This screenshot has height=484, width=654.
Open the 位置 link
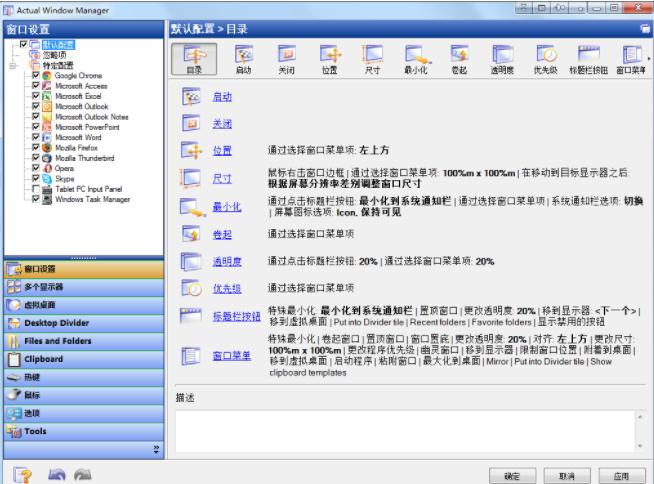(222, 151)
